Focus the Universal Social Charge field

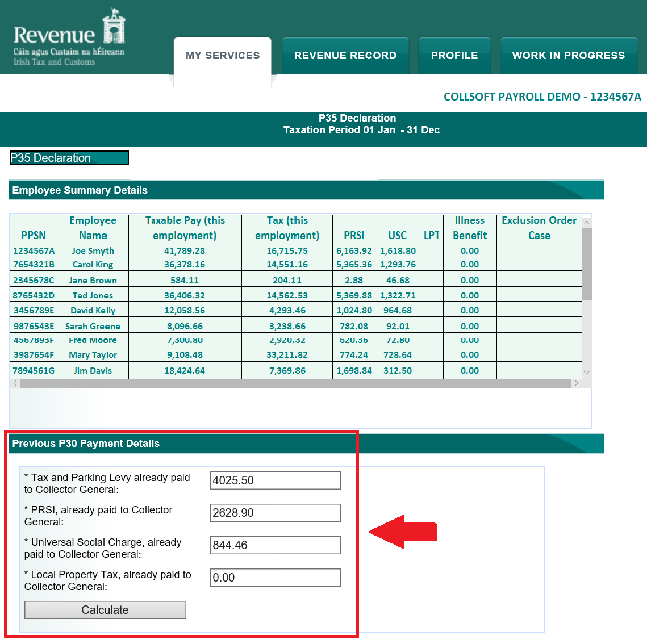[276, 545]
